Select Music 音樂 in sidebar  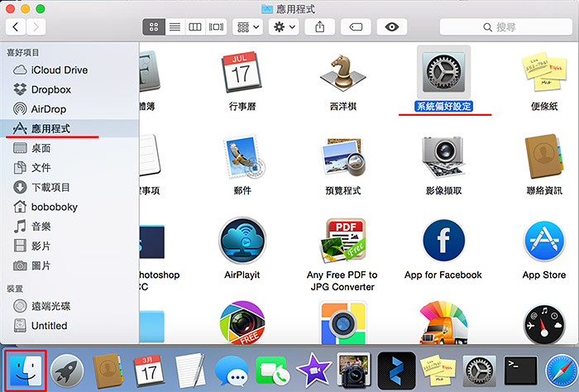(x=69, y=227)
